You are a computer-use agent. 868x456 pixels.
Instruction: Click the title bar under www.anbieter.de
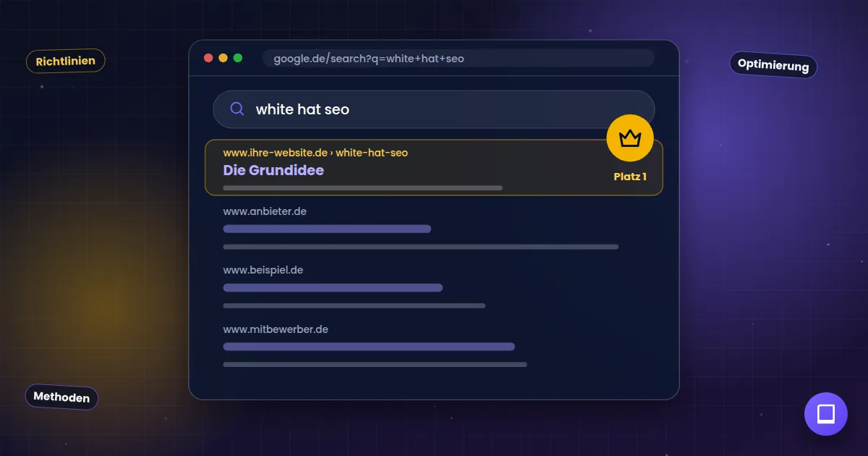(327, 229)
